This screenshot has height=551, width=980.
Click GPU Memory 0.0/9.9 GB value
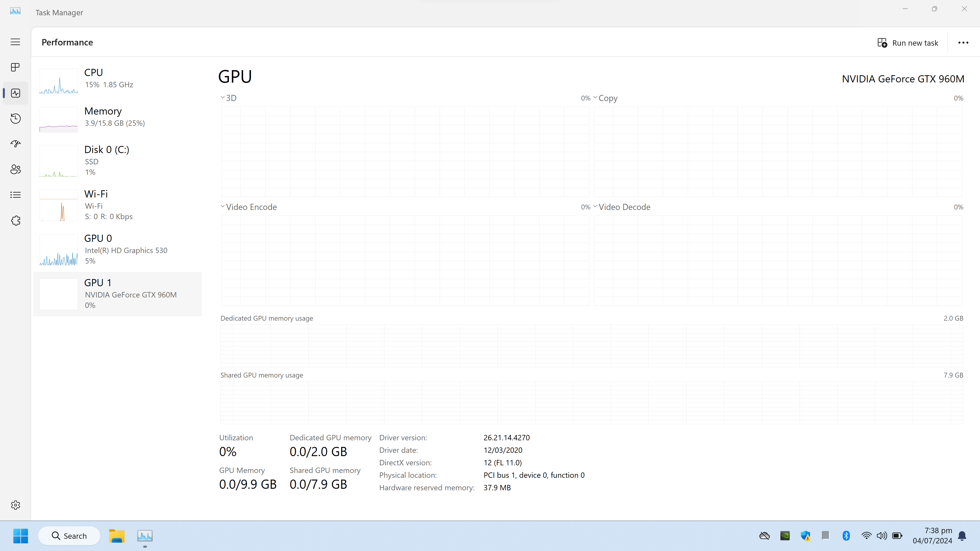point(248,484)
